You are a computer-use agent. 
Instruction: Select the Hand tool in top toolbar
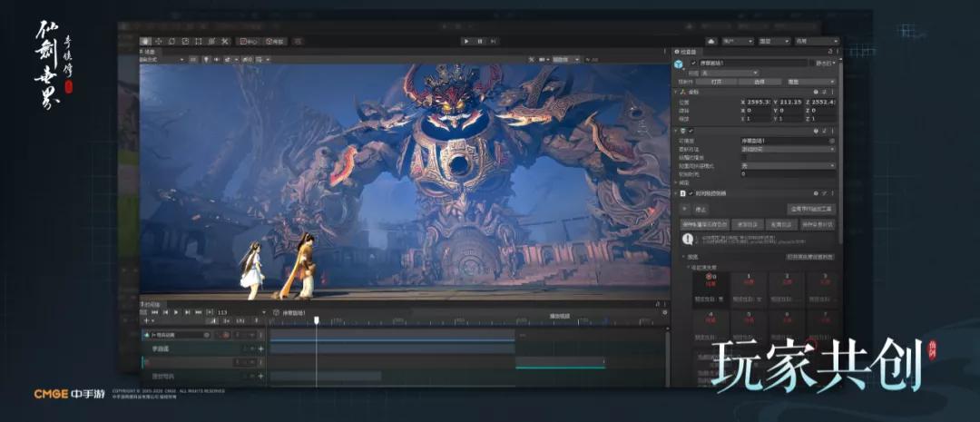146,41
